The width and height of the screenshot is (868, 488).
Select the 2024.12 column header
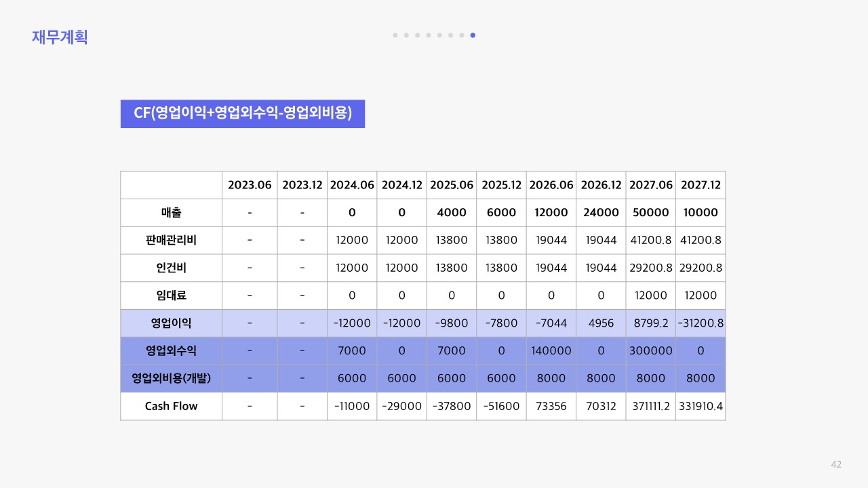point(402,185)
